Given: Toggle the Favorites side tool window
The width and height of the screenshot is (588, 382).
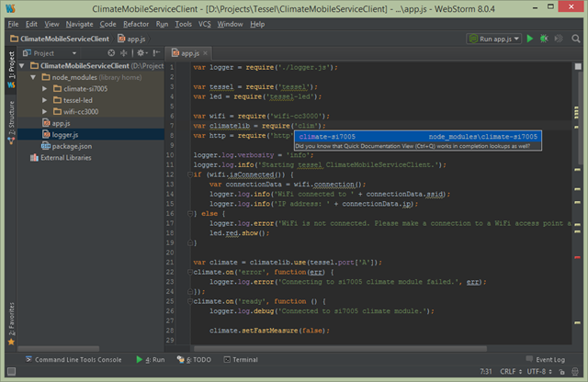Looking at the screenshot, I should 12,321.
